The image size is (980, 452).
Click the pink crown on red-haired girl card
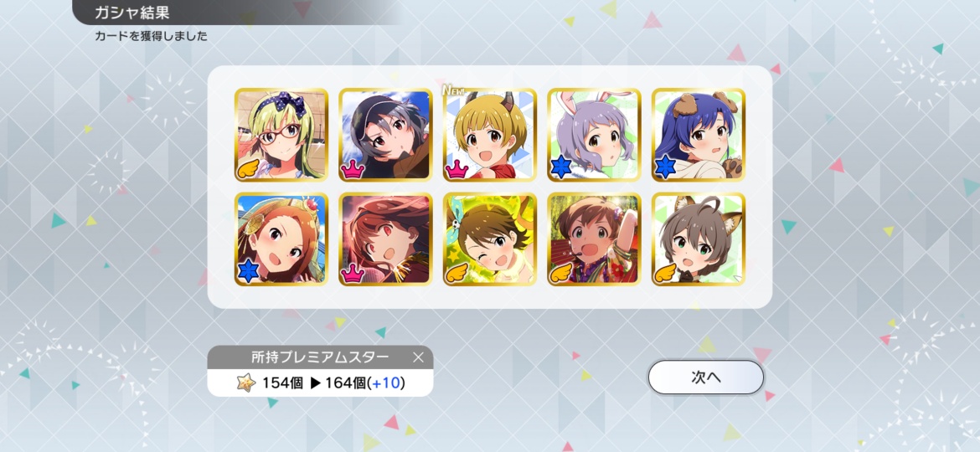353,273
